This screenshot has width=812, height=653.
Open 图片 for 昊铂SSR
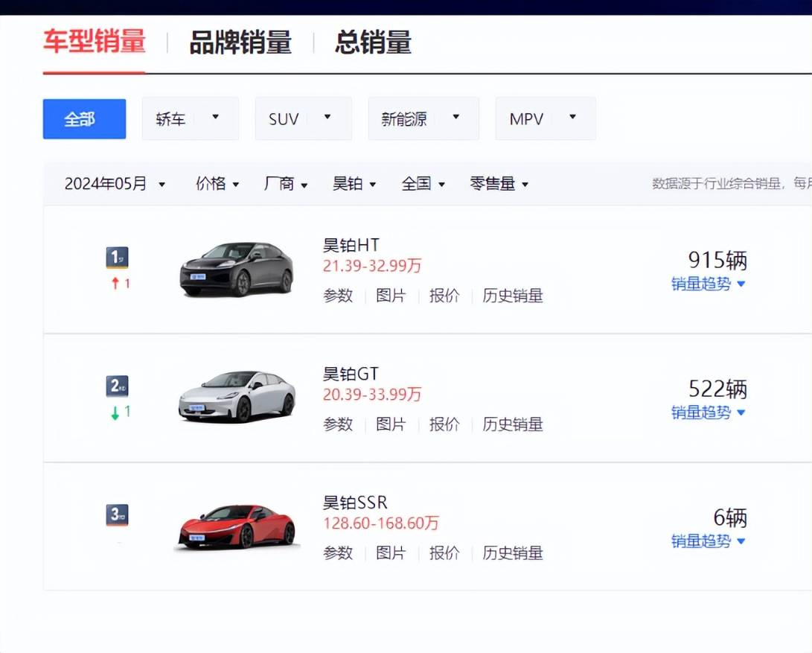pos(391,552)
